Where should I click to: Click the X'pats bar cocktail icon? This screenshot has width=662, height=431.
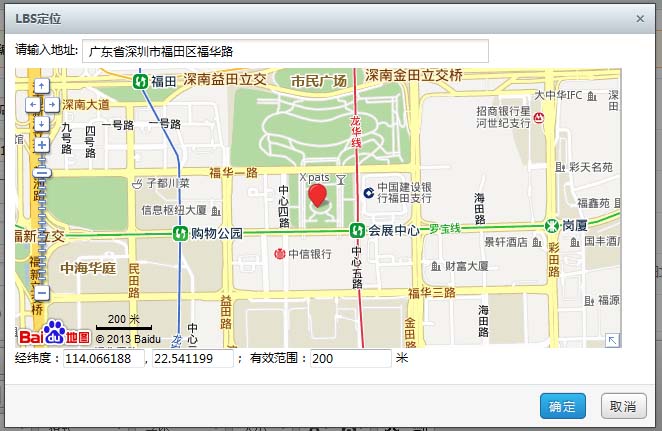(341, 180)
